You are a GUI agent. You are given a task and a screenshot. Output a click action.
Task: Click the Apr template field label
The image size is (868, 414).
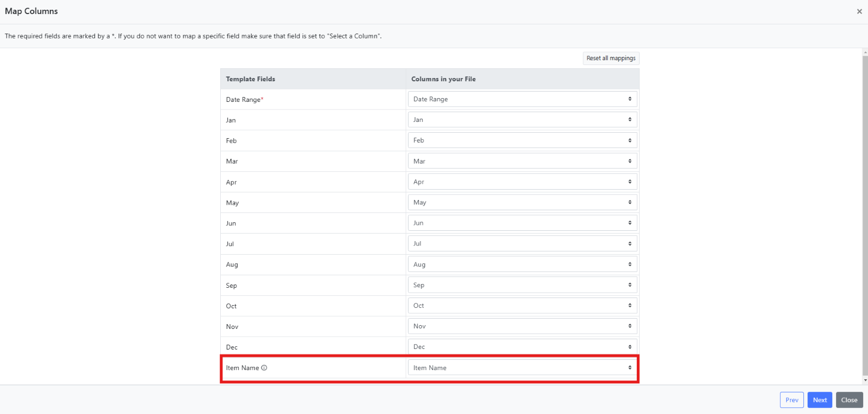coord(232,182)
